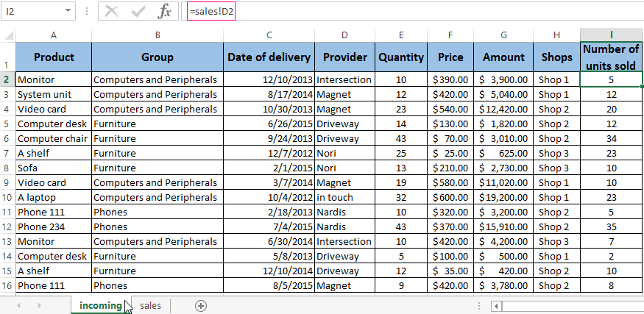The image size is (644, 314).
Task: Click the Cancel (X) formula bar icon
Action: (x=111, y=11)
